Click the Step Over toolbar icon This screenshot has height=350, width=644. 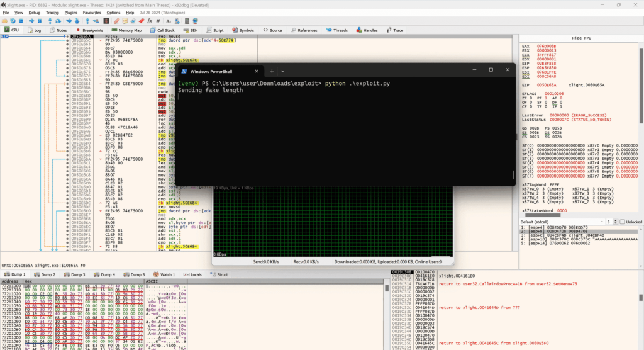(58, 21)
